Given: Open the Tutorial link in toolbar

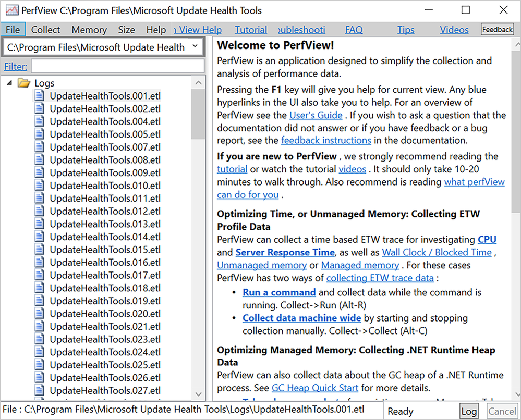Looking at the screenshot, I should point(251,30).
